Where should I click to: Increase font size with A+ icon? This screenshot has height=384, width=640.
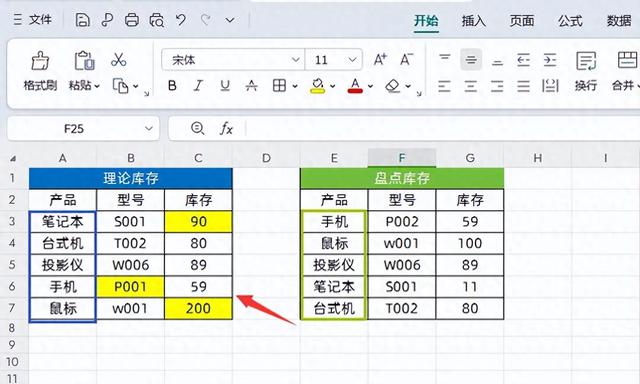pos(380,60)
